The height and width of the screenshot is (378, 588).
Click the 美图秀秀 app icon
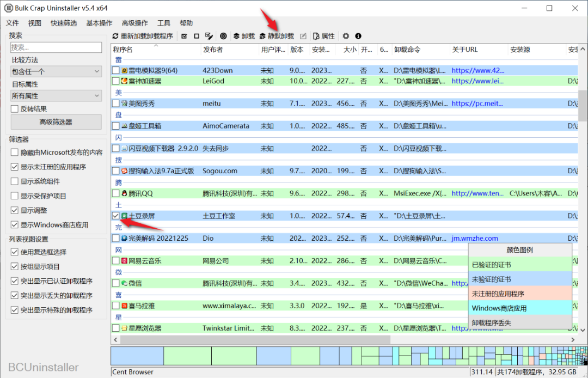[x=125, y=103]
